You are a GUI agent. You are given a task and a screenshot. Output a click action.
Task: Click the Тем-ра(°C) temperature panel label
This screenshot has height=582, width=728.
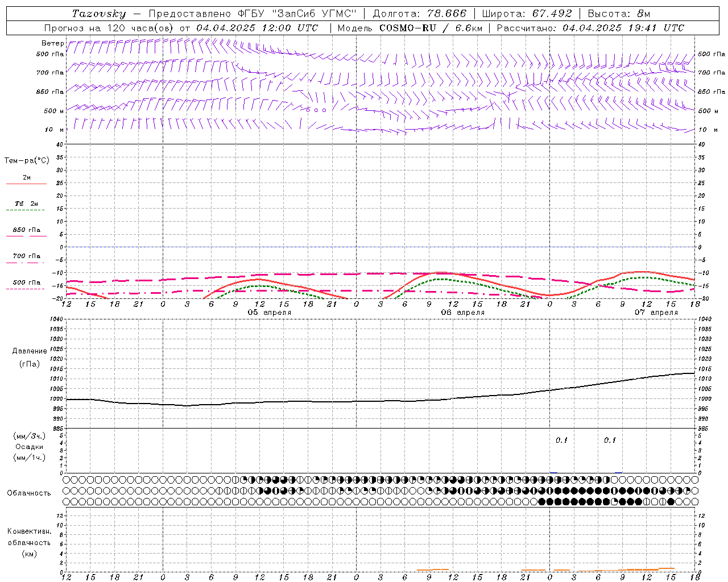point(27,160)
